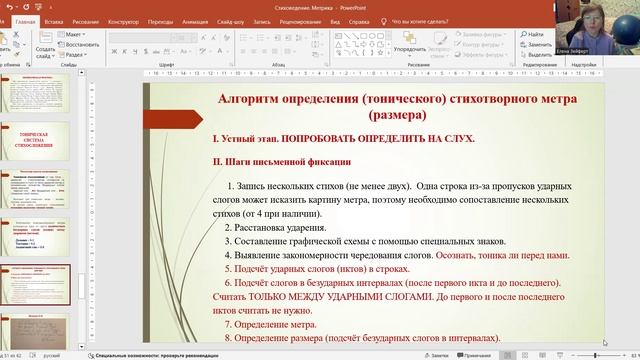This screenshot has width=640, height=360.
Task: Open the Упорядочить arrange menu
Action: coord(409,45)
